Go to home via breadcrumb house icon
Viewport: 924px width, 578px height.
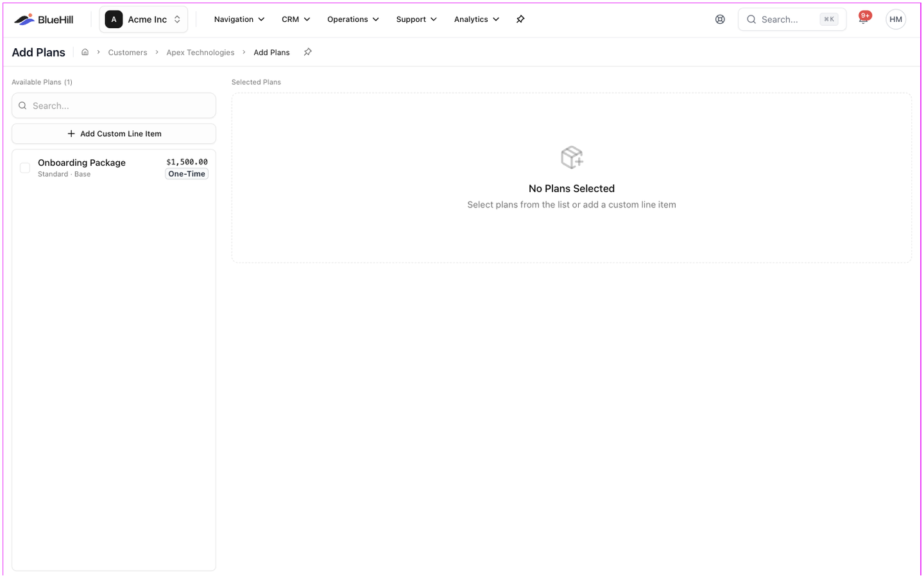[85, 52]
